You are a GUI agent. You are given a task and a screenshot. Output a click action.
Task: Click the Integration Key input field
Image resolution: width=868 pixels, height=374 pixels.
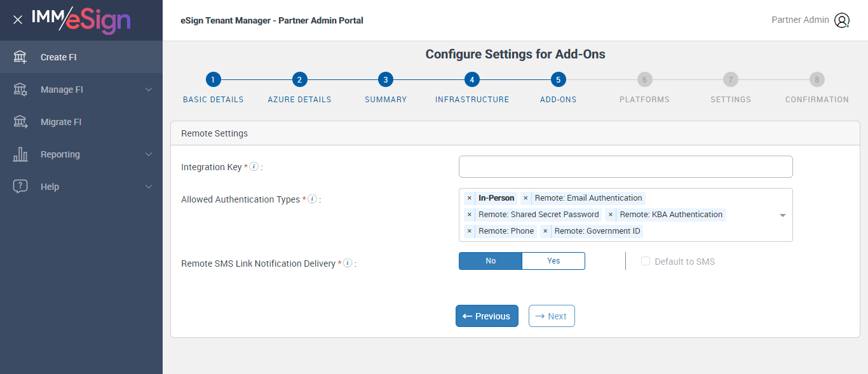pyautogui.click(x=625, y=167)
